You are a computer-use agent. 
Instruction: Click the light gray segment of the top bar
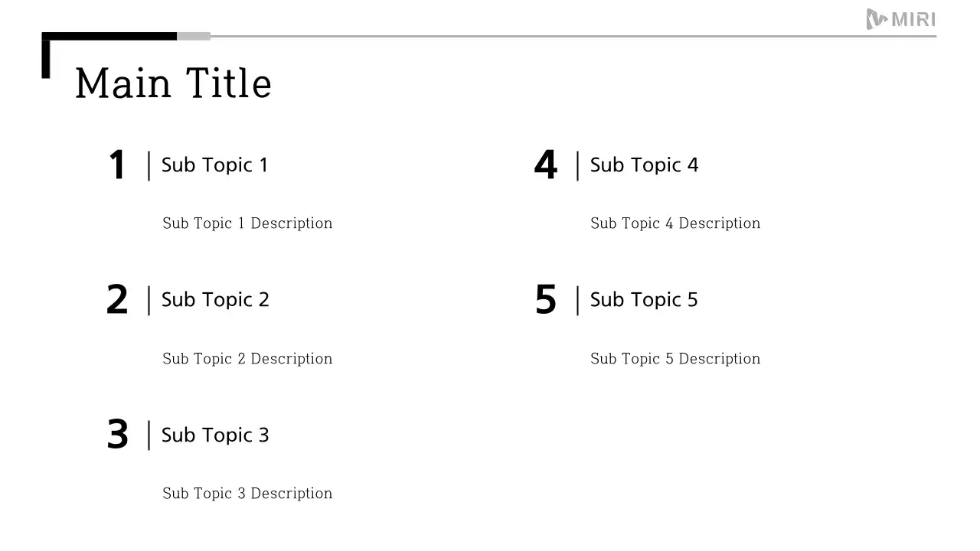coord(194,36)
